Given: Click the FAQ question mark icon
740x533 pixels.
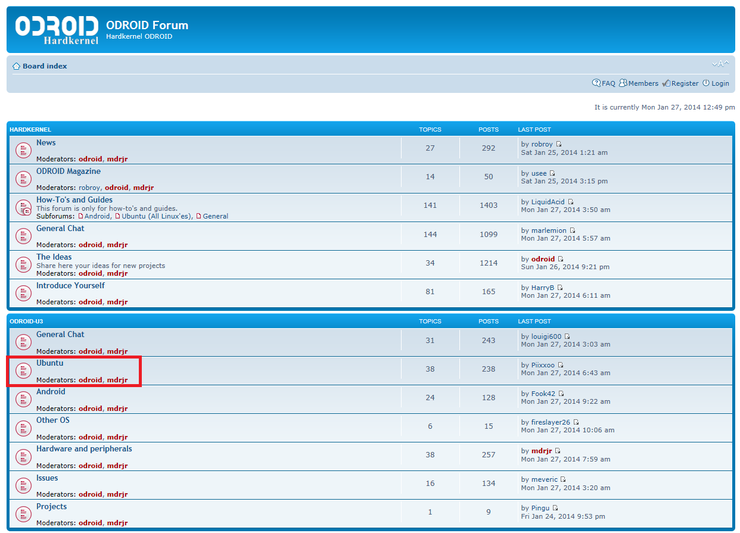Looking at the screenshot, I should tap(597, 83).
